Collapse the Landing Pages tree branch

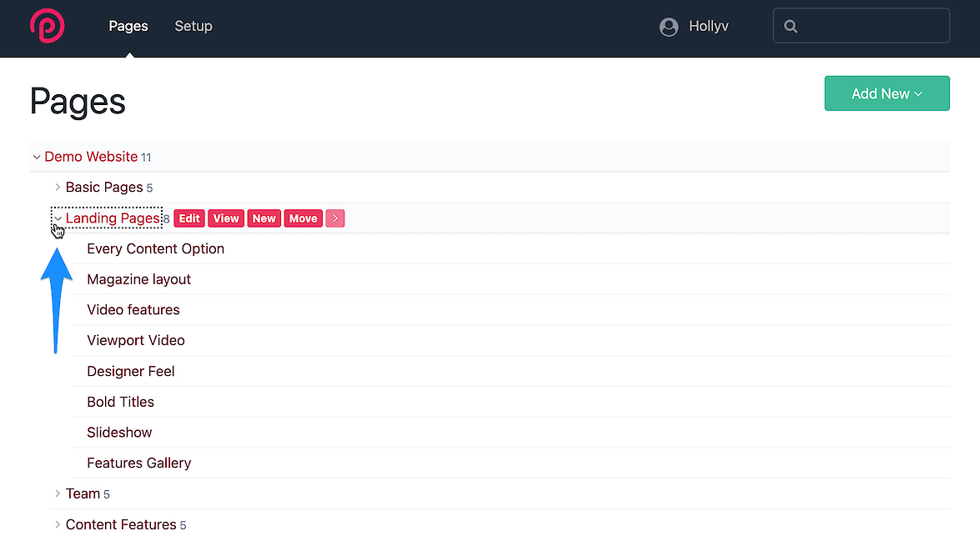(58, 219)
